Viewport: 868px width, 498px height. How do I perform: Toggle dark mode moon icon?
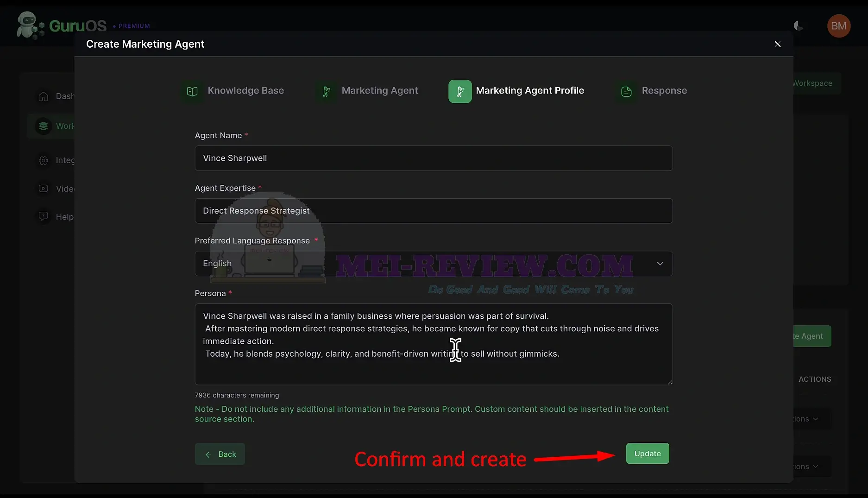pyautogui.click(x=799, y=26)
